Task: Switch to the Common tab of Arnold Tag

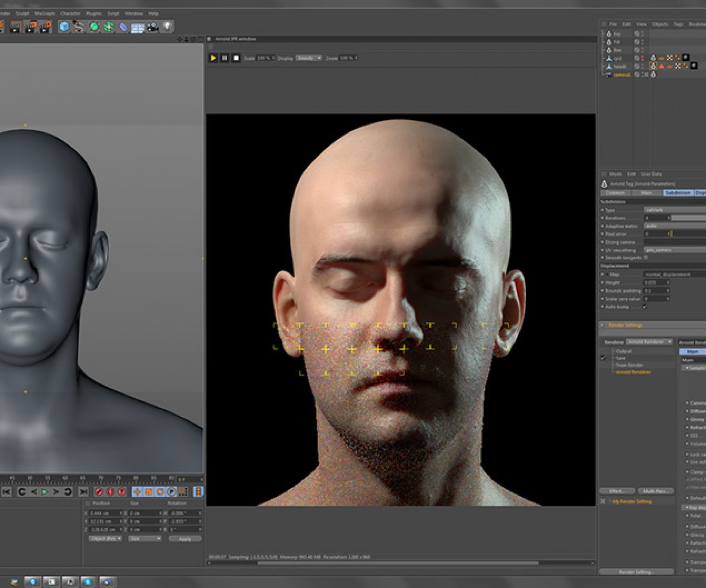Action: pyautogui.click(x=615, y=193)
